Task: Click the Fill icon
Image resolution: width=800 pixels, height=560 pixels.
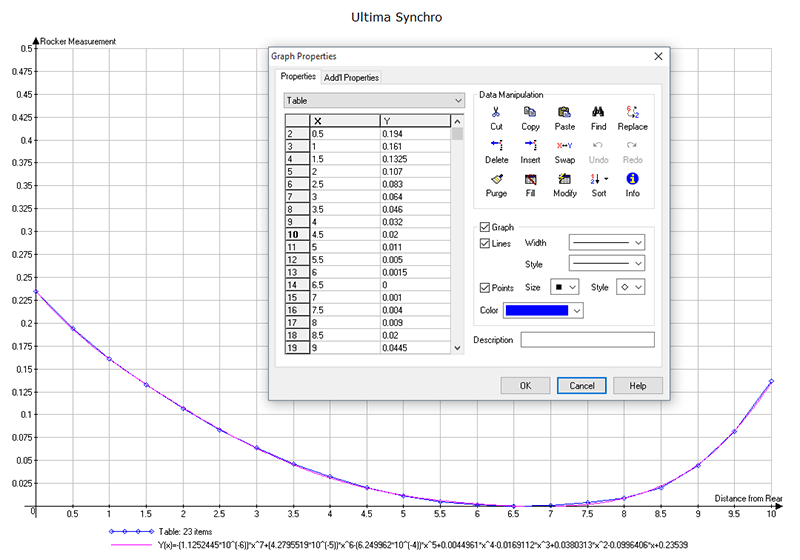Action: 531,179
